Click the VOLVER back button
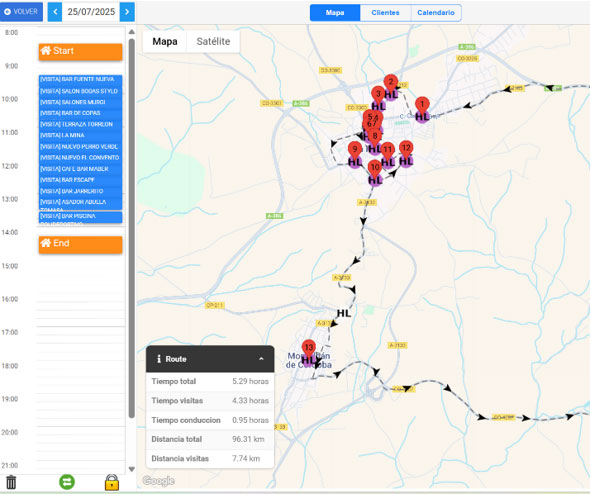 coord(21,12)
